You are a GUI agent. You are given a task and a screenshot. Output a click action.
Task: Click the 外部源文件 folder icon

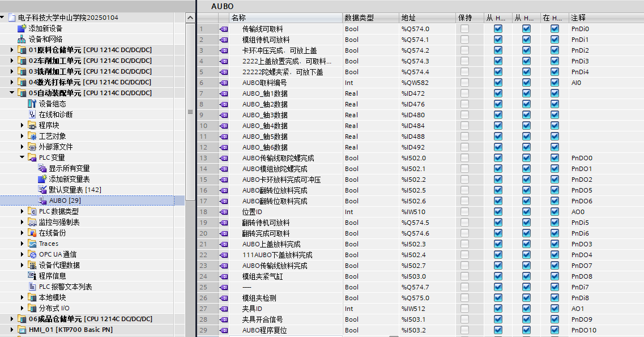pyautogui.click(x=32, y=147)
